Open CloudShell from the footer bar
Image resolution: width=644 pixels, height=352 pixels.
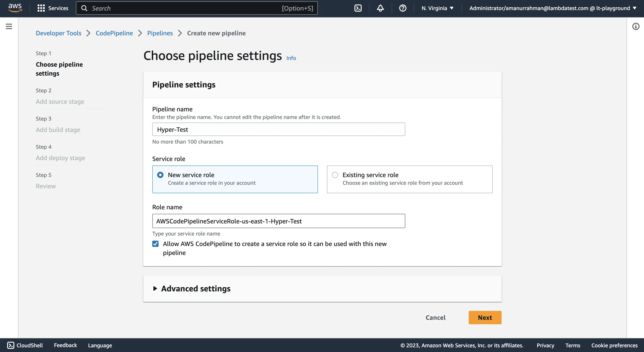click(x=25, y=345)
